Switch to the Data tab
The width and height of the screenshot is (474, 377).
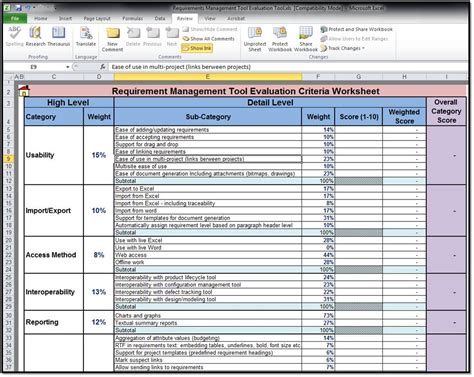(160, 19)
